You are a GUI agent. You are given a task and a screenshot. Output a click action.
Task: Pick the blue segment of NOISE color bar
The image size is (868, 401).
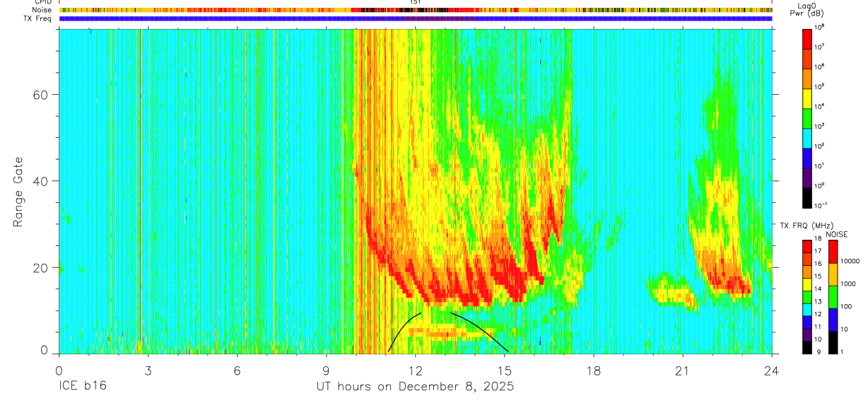[833, 319]
